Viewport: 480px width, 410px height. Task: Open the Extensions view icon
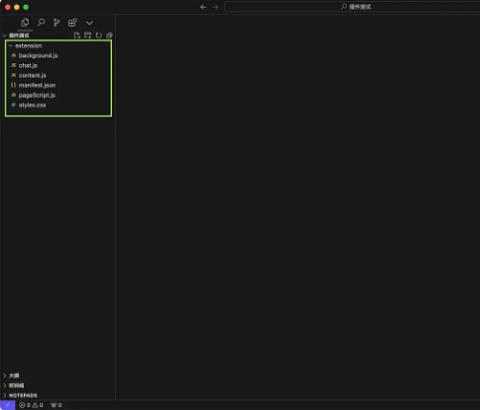click(73, 23)
